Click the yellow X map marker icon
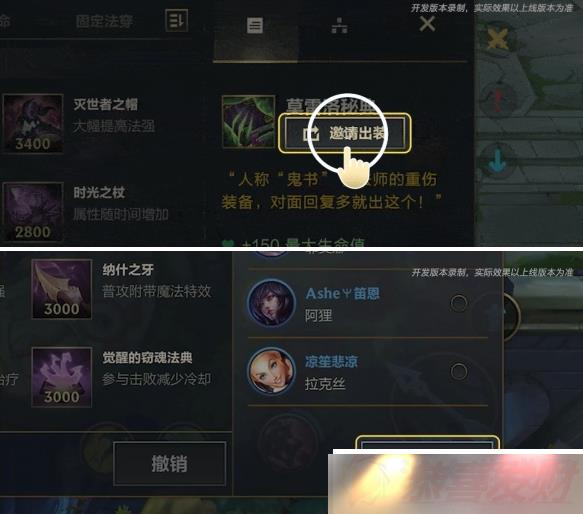The width and height of the screenshot is (583, 514). pyautogui.click(x=497, y=39)
